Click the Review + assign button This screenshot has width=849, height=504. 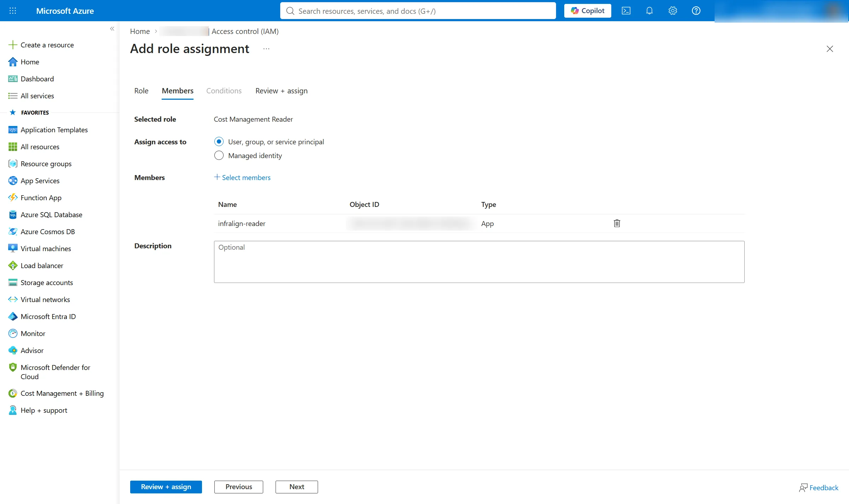click(166, 487)
